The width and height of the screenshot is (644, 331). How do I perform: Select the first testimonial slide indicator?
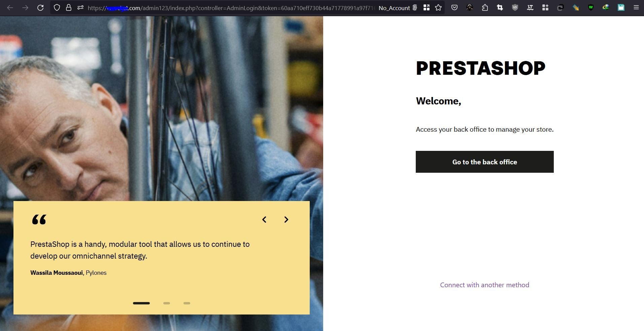pyautogui.click(x=141, y=303)
